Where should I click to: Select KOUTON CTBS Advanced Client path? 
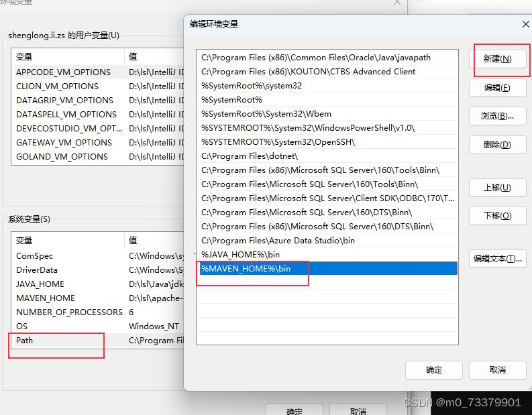click(327, 72)
